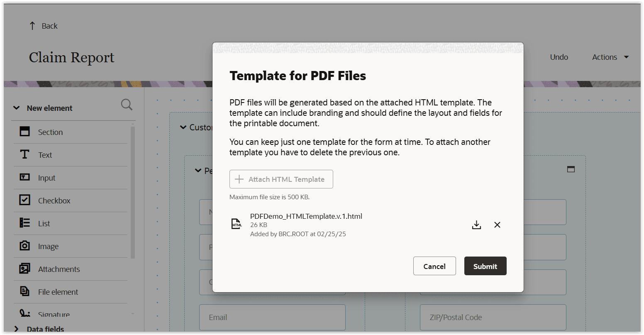
Task: Click the 'Maximum file size is 500 KB.' note
Action: pyautogui.click(x=270, y=197)
